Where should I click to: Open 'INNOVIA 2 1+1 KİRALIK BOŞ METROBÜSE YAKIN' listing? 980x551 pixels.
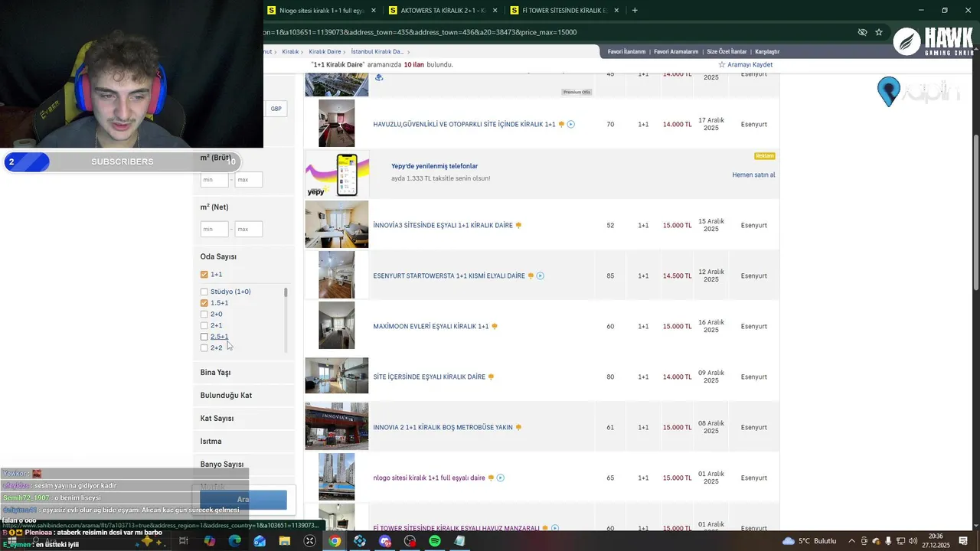pyautogui.click(x=443, y=427)
